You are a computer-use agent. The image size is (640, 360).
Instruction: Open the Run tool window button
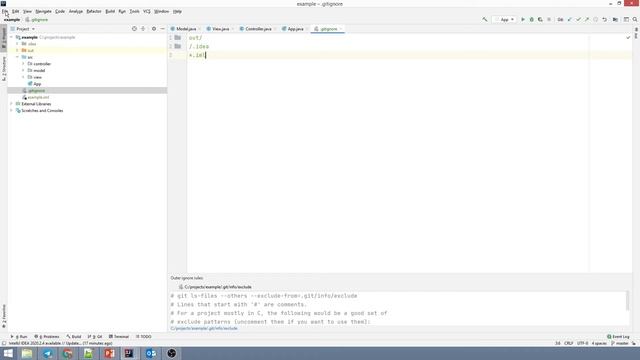tap(19, 337)
